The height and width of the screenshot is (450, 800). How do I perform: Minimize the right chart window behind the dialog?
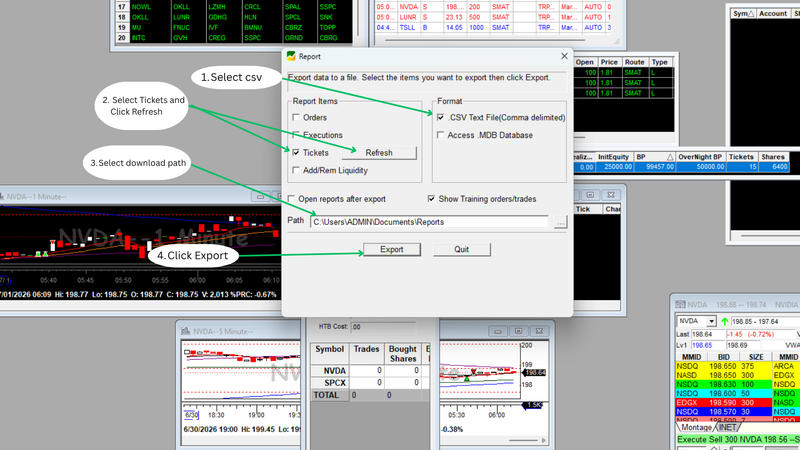[x=497, y=331]
